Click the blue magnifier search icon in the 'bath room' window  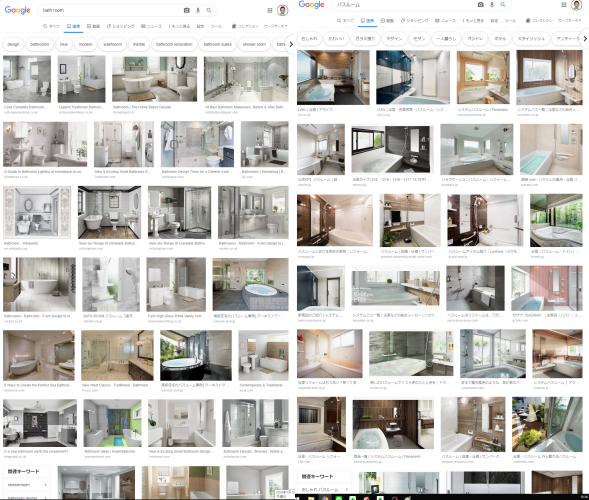[x=209, y=11]
